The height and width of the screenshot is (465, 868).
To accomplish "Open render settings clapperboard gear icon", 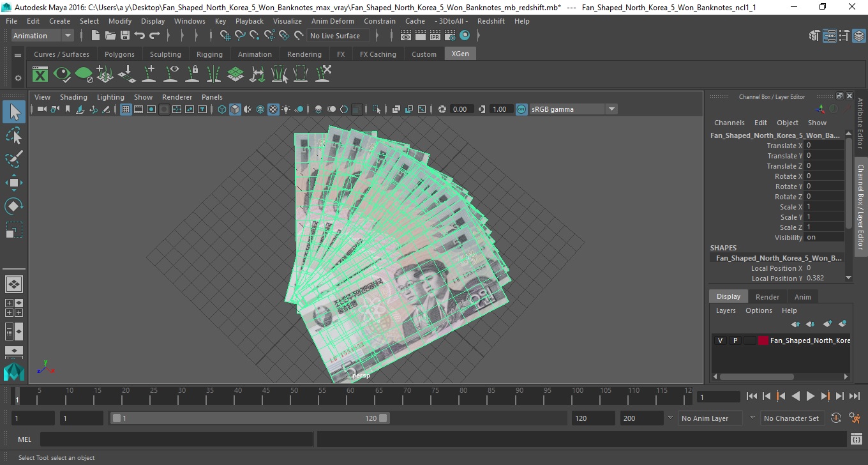I will (x=450, y=36).
